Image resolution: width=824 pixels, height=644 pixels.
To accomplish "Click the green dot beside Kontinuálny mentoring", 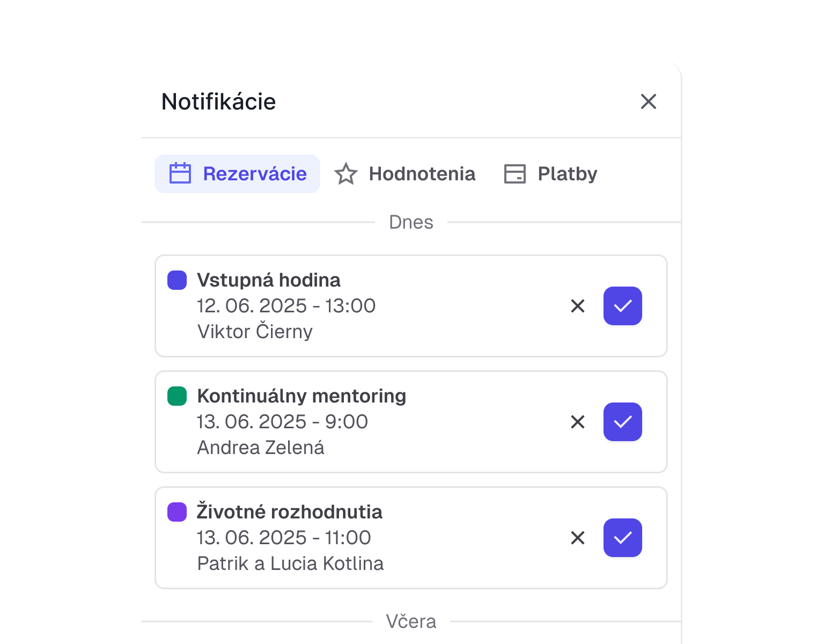I will (x=176, y=396).
